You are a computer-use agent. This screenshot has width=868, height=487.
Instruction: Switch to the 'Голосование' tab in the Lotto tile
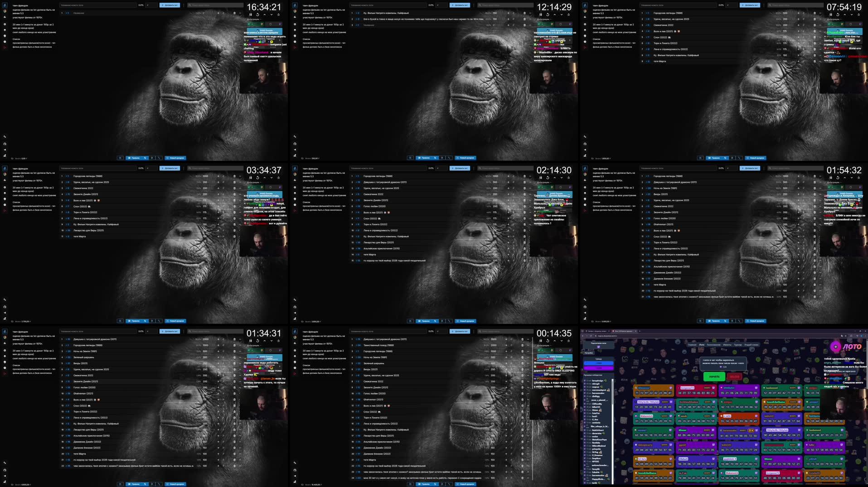[713, 345]
